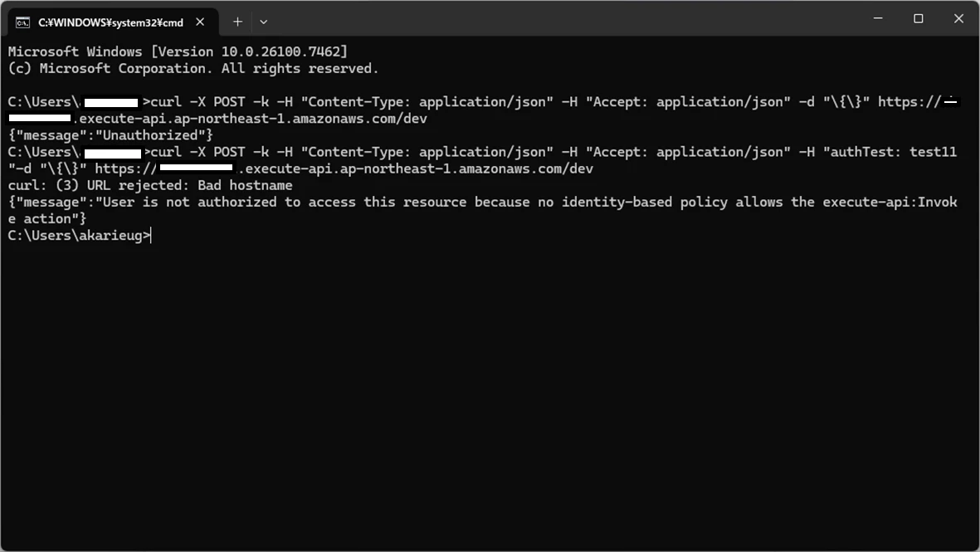Expand the new tab profile dropdown chevron
Viewport: 980px width, 552px height.
click(x=264, y=22)
